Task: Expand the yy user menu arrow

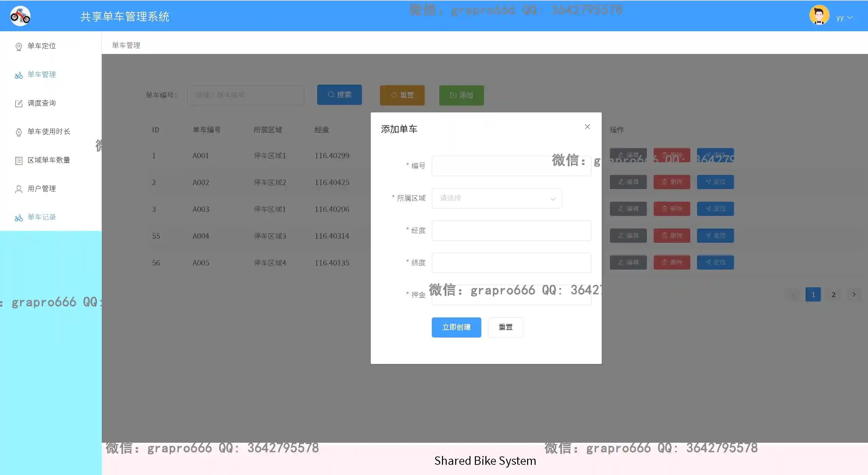Action: [x=850, y=18]
